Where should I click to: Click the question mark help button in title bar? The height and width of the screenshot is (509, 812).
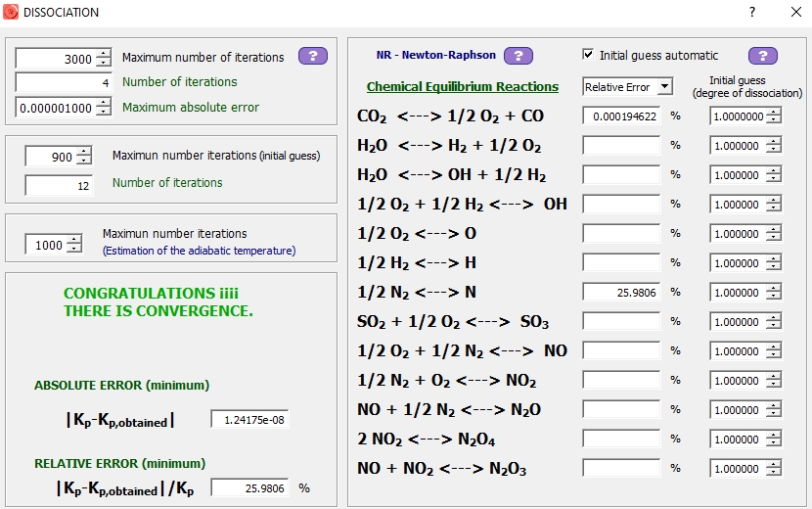(x=752, y=12)
